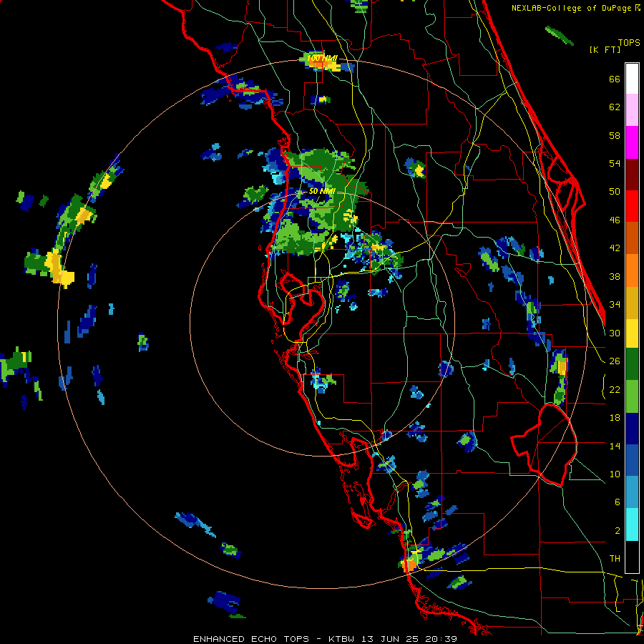The image size is (644, 644).
Task: Click the 58 legend value
Action: [x=615, y=135]
